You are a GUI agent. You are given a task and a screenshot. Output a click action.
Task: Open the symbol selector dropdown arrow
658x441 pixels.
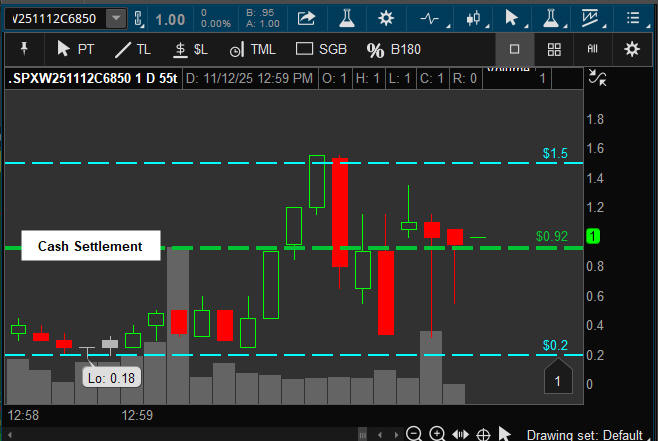117,18
